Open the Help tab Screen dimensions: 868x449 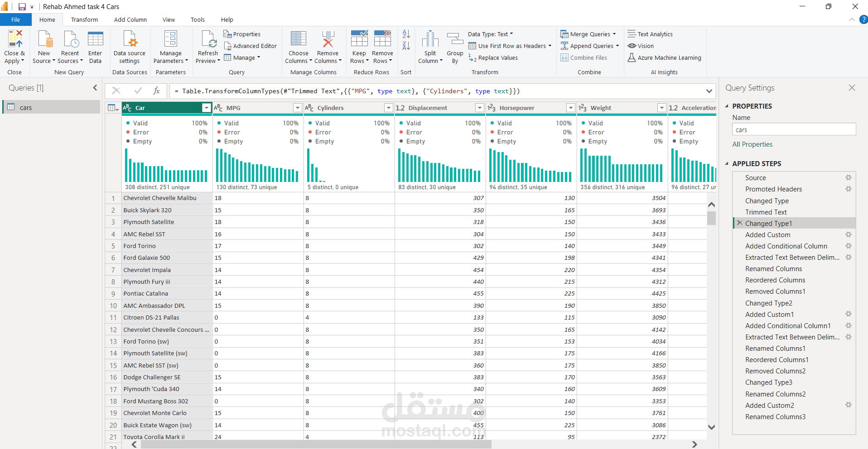tap(227, 19)
